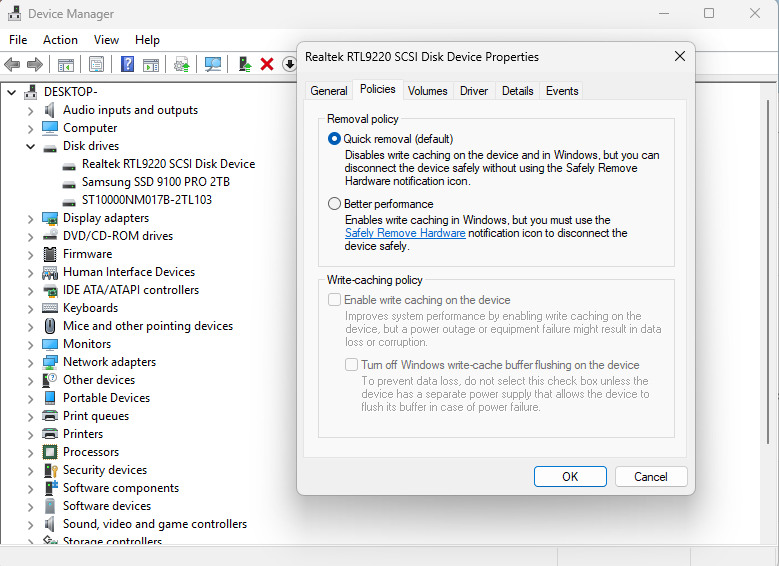Switch to the General tab
The image size is (779, 566).
tap(328, 91)
